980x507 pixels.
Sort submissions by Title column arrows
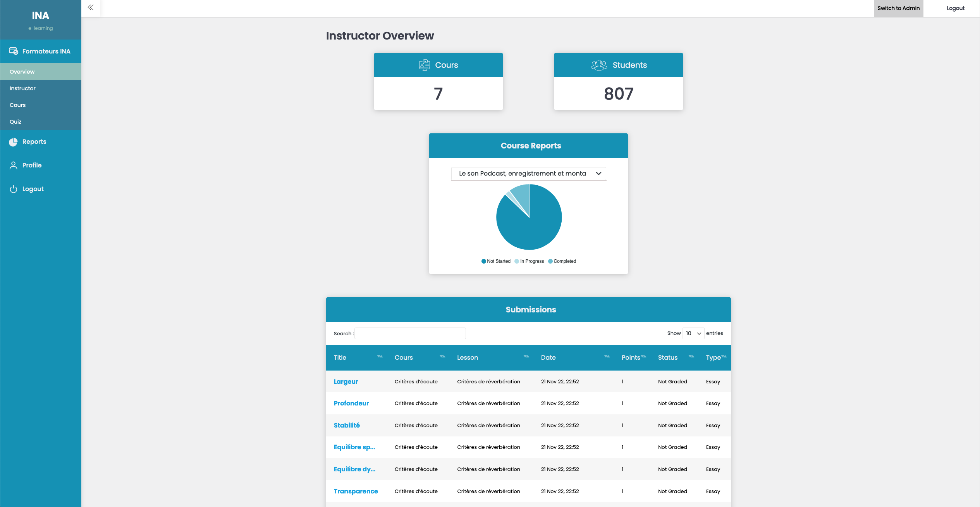(380, 357)
